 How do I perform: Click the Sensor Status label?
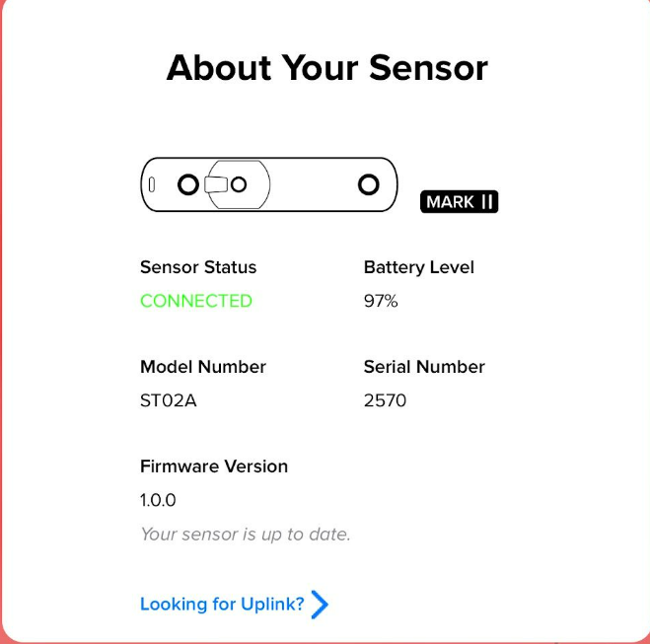[198, 267]
